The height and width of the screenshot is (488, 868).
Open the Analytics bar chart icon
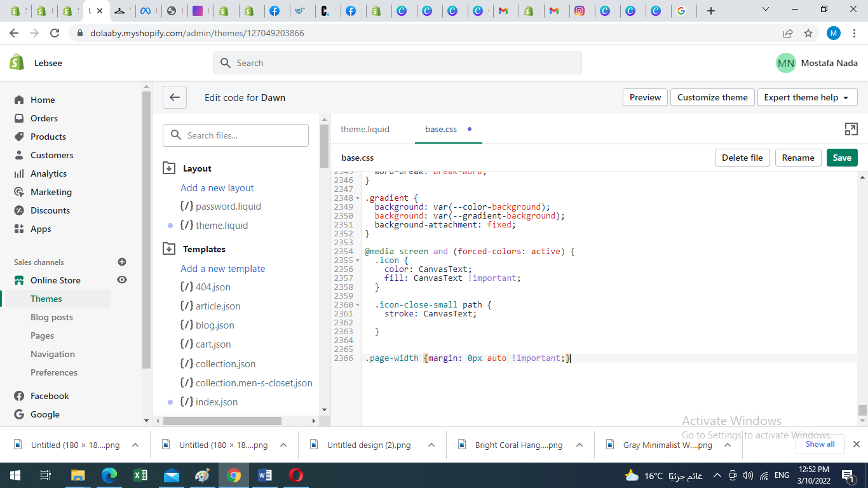(19, 173)
